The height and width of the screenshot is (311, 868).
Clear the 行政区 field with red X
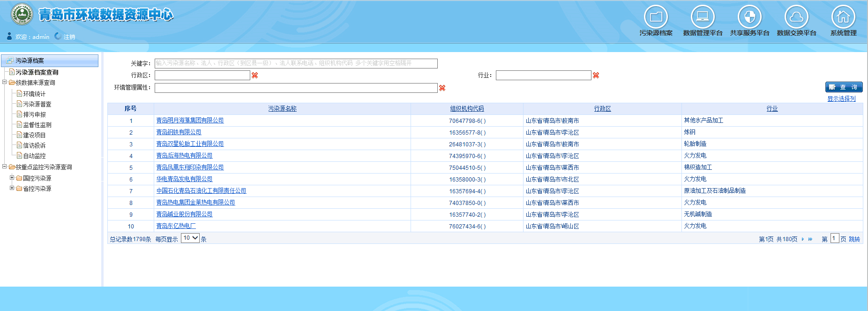(x=255, y=76)
